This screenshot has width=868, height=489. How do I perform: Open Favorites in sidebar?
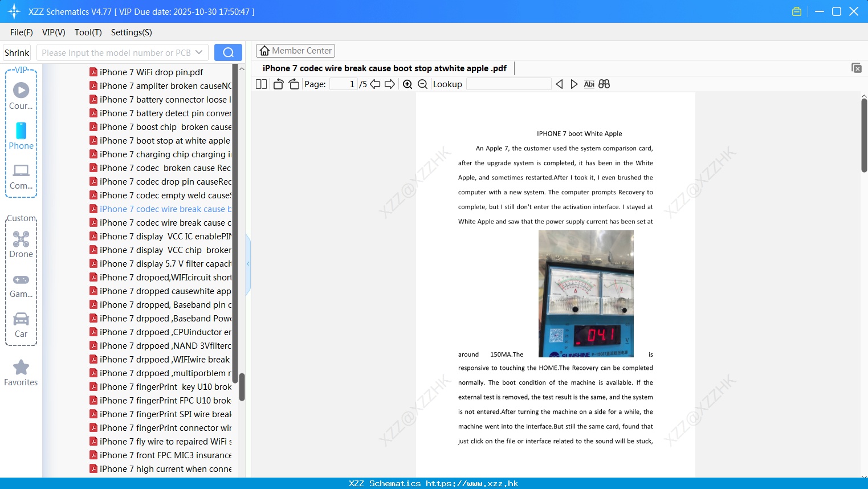[21, 373]
